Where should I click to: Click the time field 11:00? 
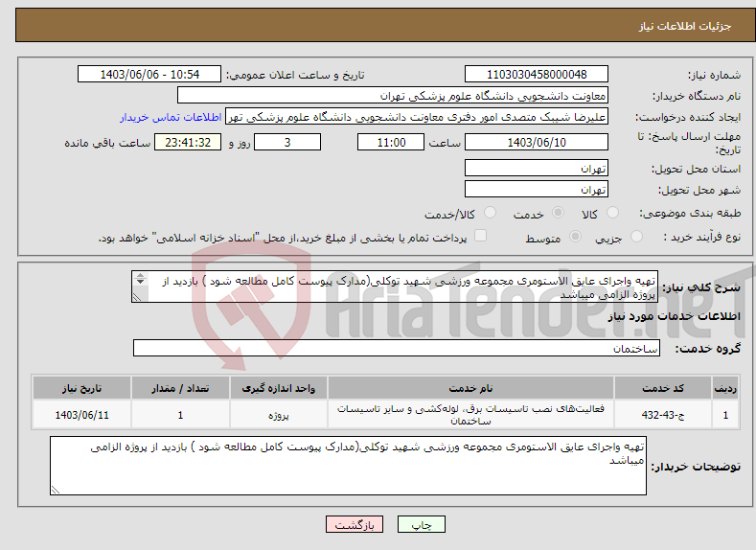[391, 142]
